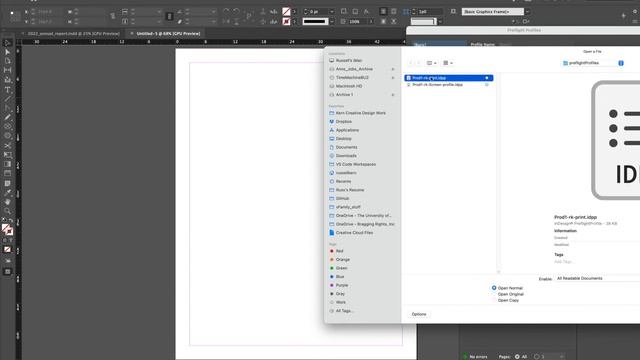The image size is (640, 360).
Task: Select the Scissors tool
Action: [x=7, y=146]
